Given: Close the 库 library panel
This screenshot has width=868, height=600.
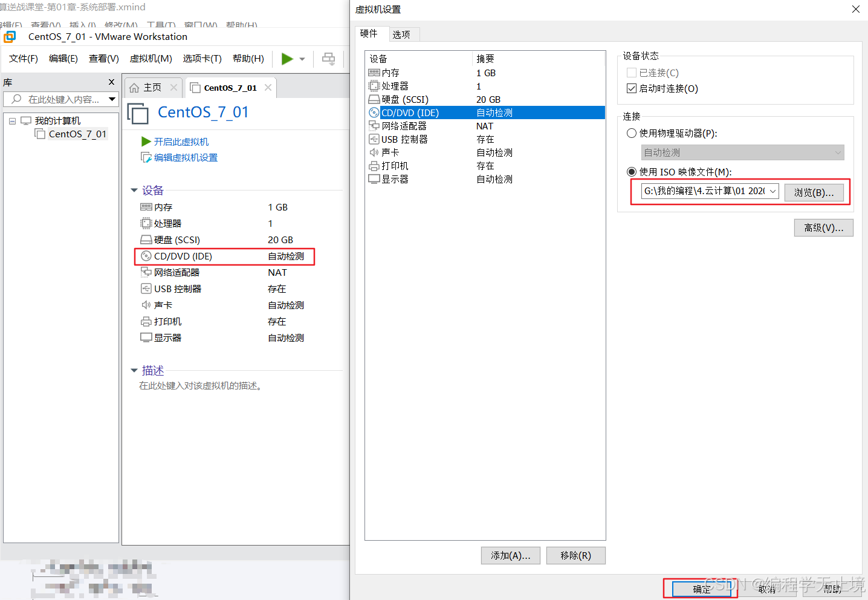Looking at the screenshot, I should pyautogui.click(x=111, y=82).
